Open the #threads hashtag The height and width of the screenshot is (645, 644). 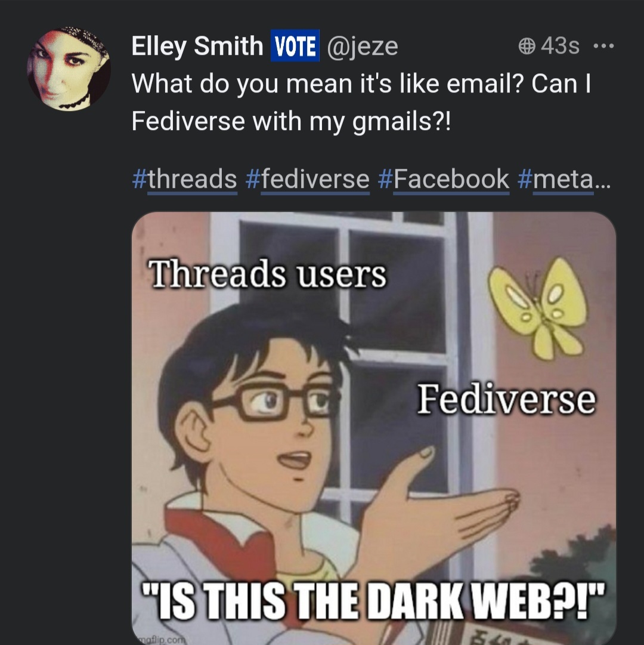pyautogui.click(x=184, y=179)
